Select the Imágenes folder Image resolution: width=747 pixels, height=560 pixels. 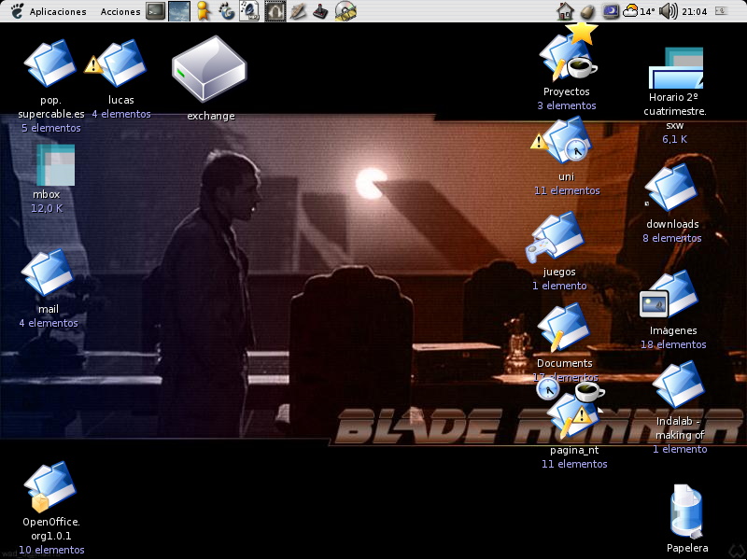coord(669,294)
